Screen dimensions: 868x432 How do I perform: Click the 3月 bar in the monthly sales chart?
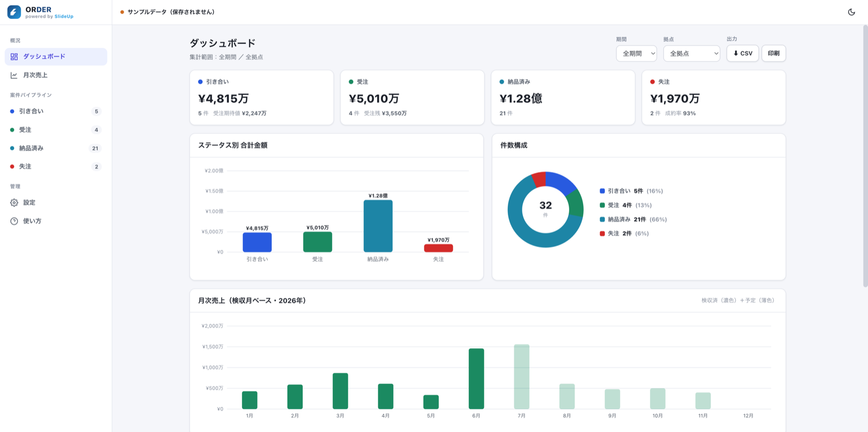340,391
